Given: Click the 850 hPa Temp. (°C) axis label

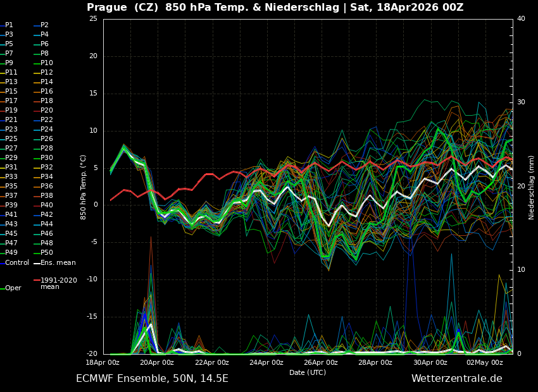Looking at the screenshot, I should (x=84, y=187).
